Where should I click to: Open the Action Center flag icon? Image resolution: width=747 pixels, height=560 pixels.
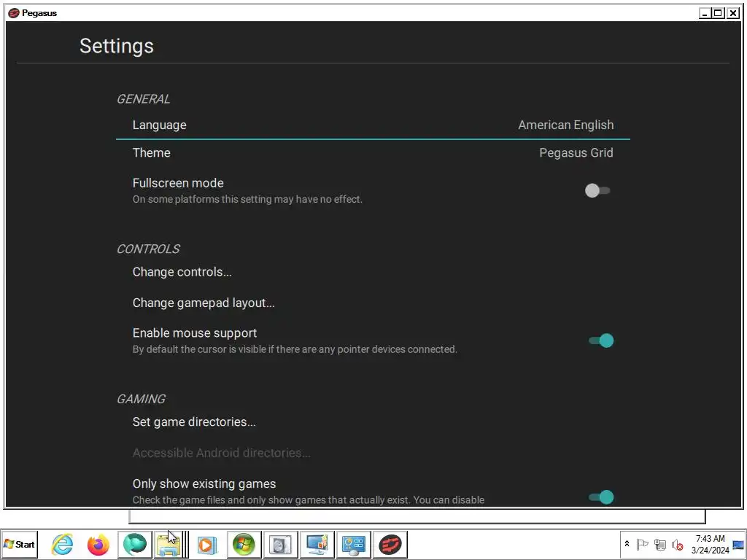[642, 544]
